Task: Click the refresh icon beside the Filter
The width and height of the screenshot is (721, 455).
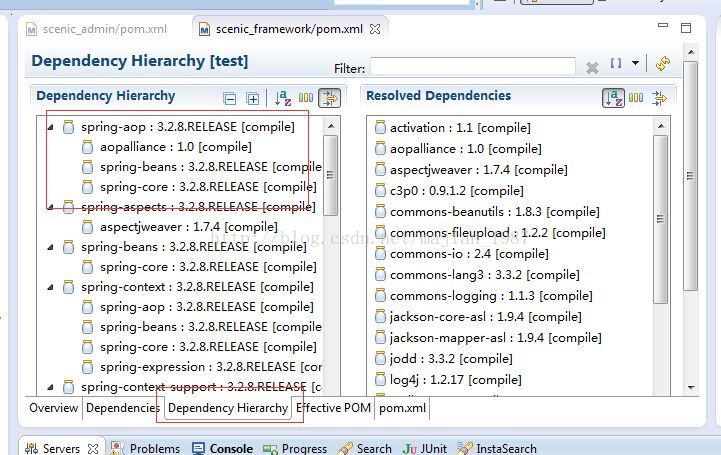Action: pyautogui.click(x=663, y=63)
